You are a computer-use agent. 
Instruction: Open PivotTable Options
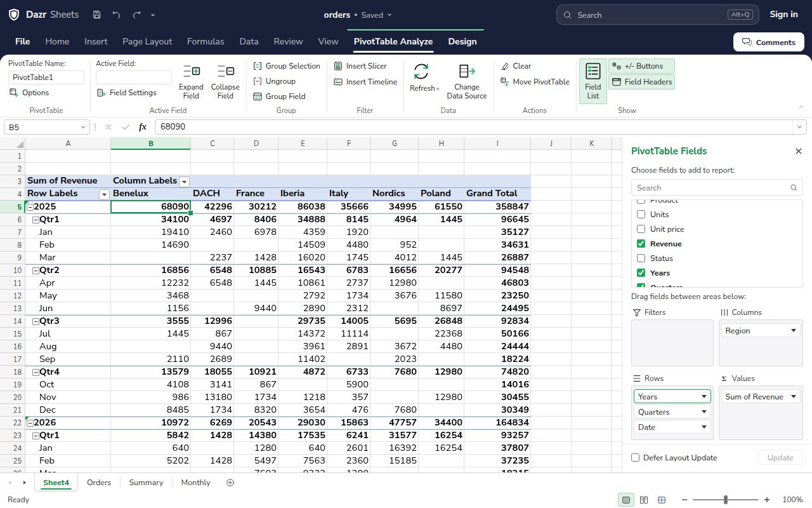click(29, 93)
